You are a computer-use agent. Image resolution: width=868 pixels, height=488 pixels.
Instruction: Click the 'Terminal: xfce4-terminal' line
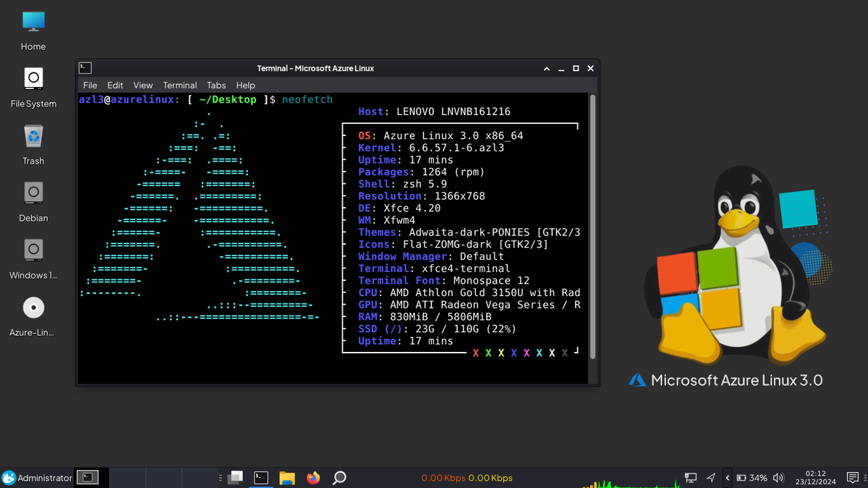coord(434,269)
